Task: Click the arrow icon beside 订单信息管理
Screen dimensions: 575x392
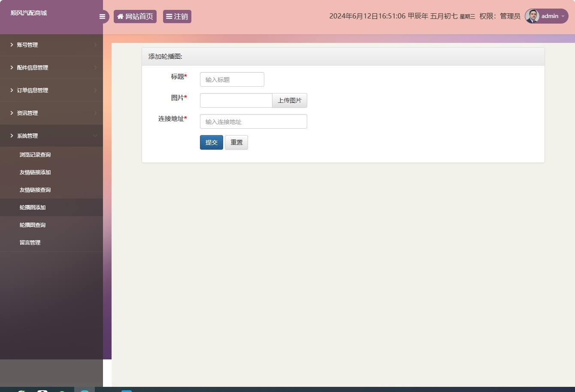Action: pos(11,90)
